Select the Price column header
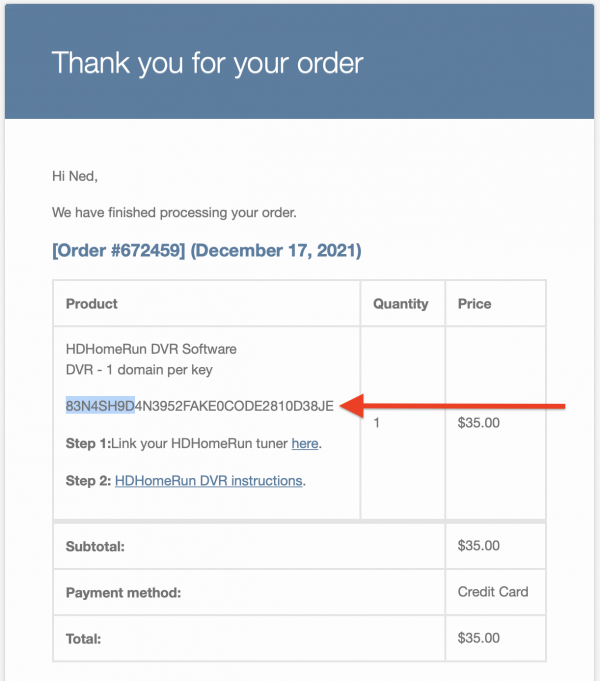600x681 pixels. click(x=474, y=304)
